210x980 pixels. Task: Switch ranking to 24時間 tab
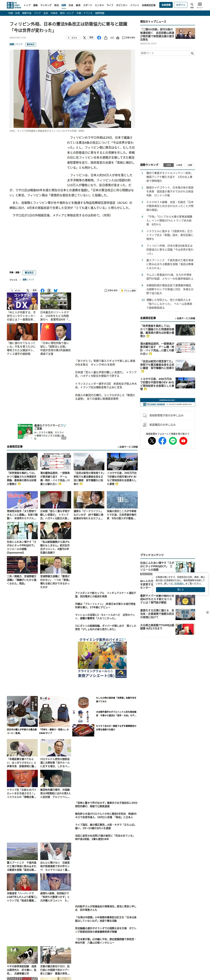pos(179,165)
